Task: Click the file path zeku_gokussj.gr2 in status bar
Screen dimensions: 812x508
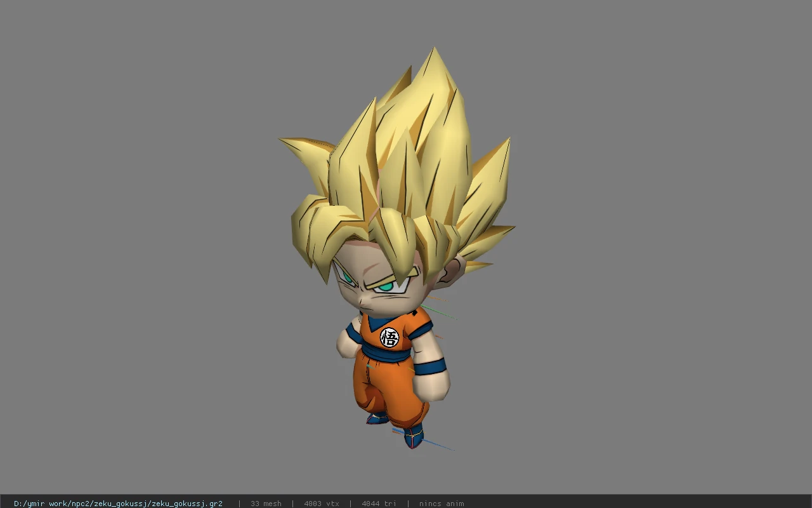Action: [x=118, y=504]
